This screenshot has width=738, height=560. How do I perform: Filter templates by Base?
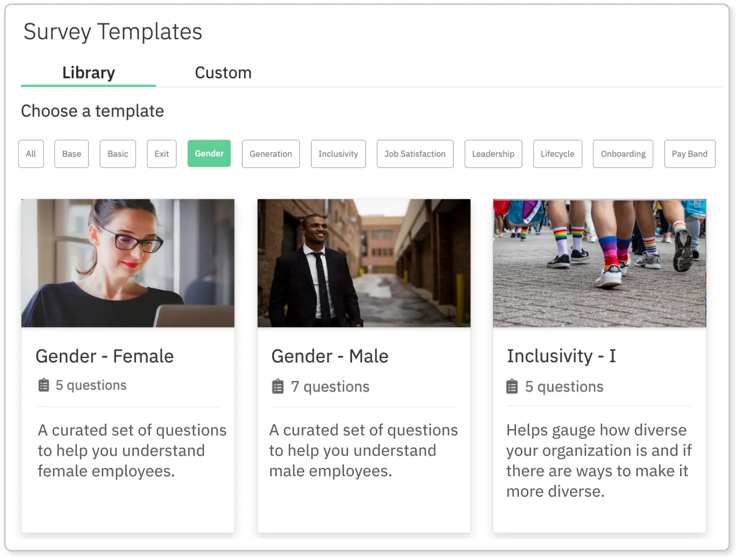click(72, 154)
